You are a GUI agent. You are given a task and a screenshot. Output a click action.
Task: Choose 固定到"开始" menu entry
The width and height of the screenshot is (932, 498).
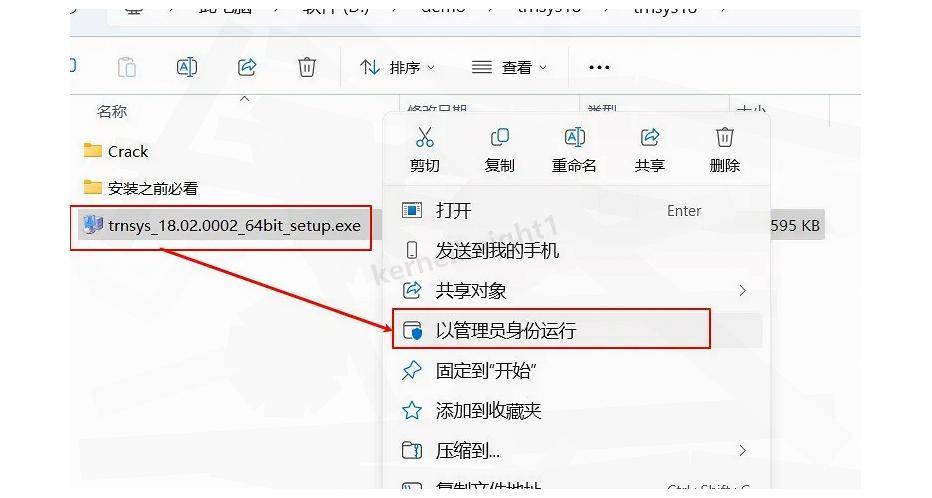(577, 371)
